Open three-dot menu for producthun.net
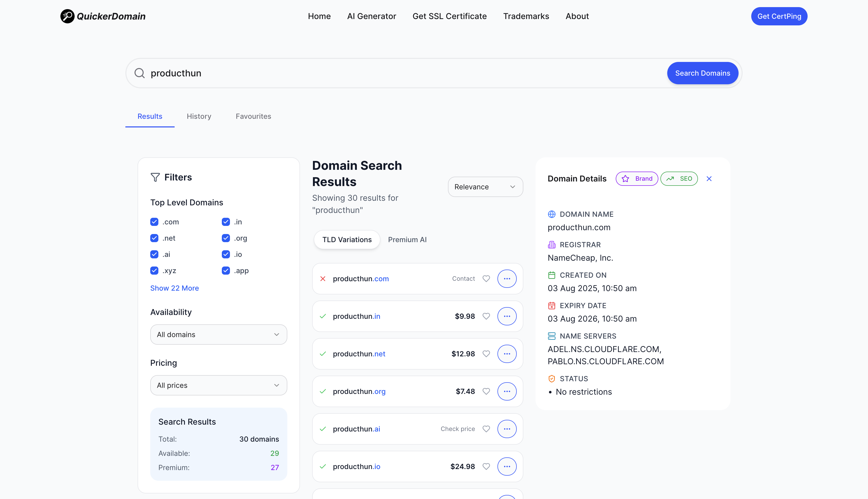Image resolution: width=868 pixels, height=499 pixels. [x=507, y=354]
